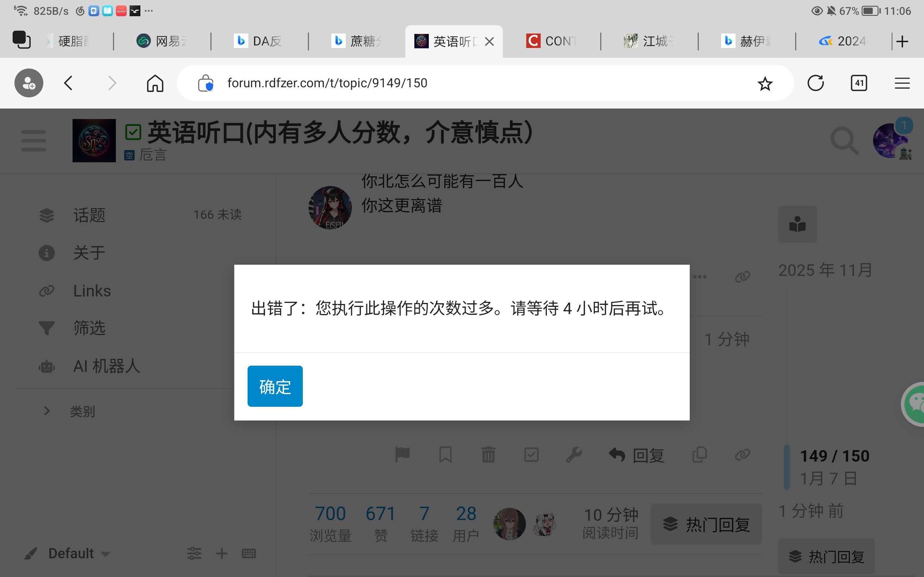The image size is (924, 577).
Task: Select the AI 机器人 sidebar entry
Action: click(x=106, y=366)
